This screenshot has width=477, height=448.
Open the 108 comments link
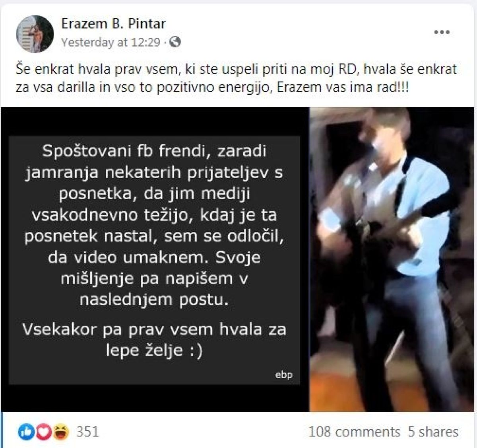[354, 432]
